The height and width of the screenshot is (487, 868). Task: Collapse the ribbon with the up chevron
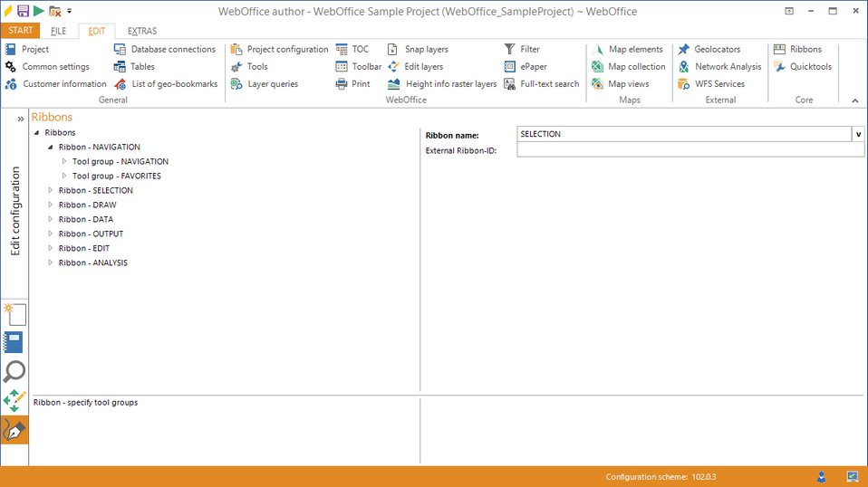[x=854, y=100]
